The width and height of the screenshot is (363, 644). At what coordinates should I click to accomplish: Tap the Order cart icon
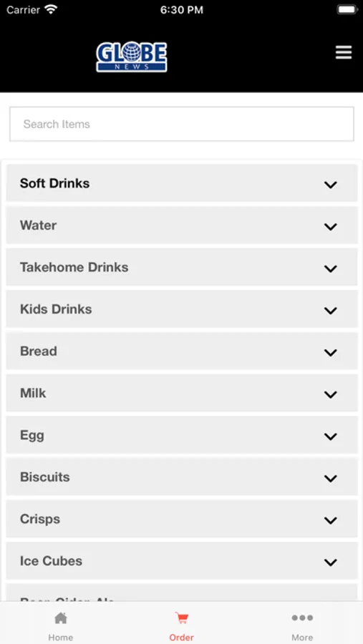tap(181, 618)
